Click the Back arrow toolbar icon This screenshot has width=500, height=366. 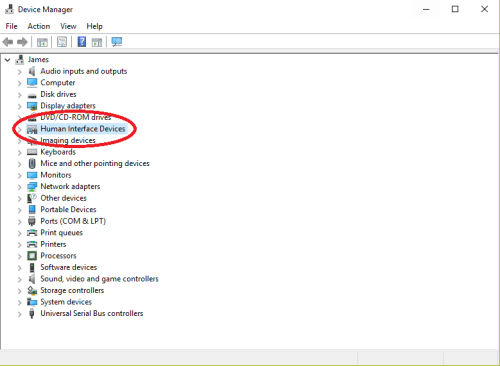point(8,42)
